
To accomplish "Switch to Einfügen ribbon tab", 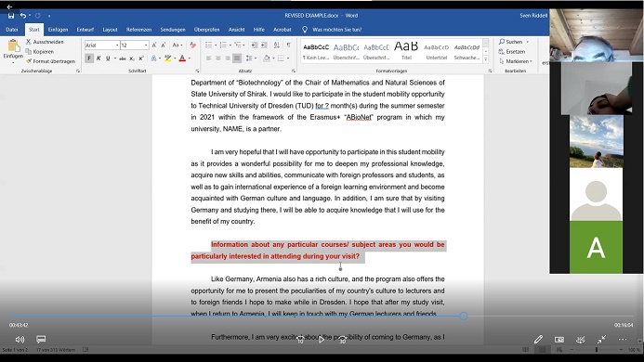I will (58, 30).
